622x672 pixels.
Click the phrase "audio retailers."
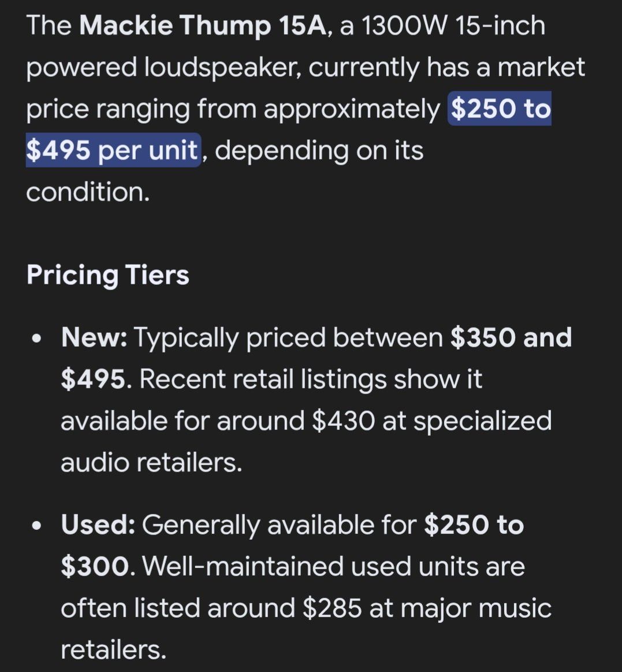coord(151,462)
